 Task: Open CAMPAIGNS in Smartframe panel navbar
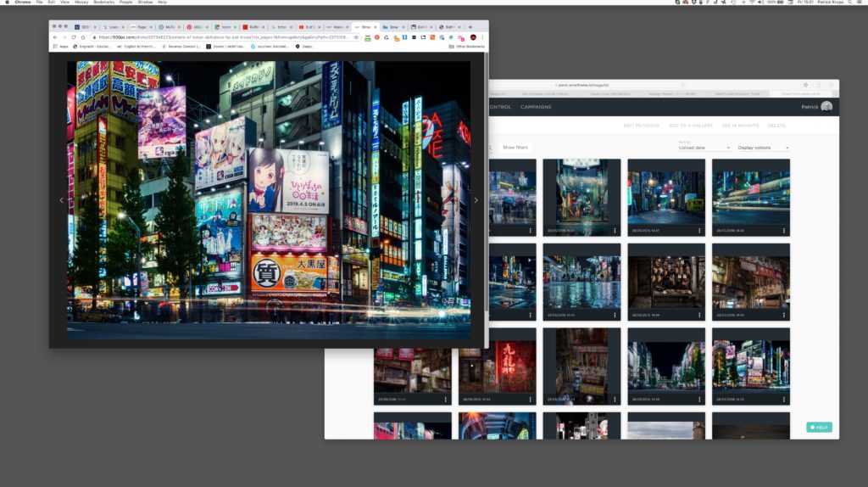536,107
